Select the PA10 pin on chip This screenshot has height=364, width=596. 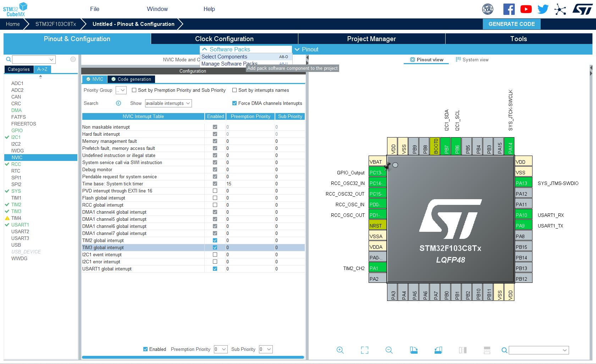(x=523, y=215)
